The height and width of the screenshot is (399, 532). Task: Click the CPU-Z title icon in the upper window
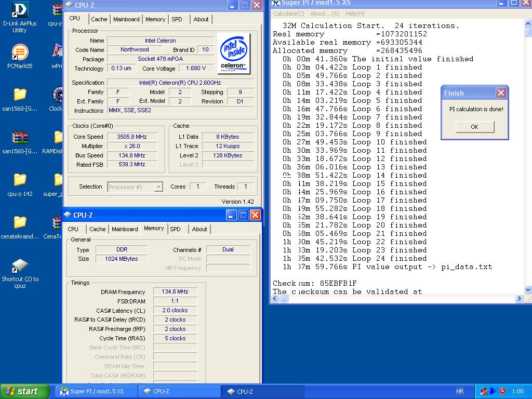(69, 5)
